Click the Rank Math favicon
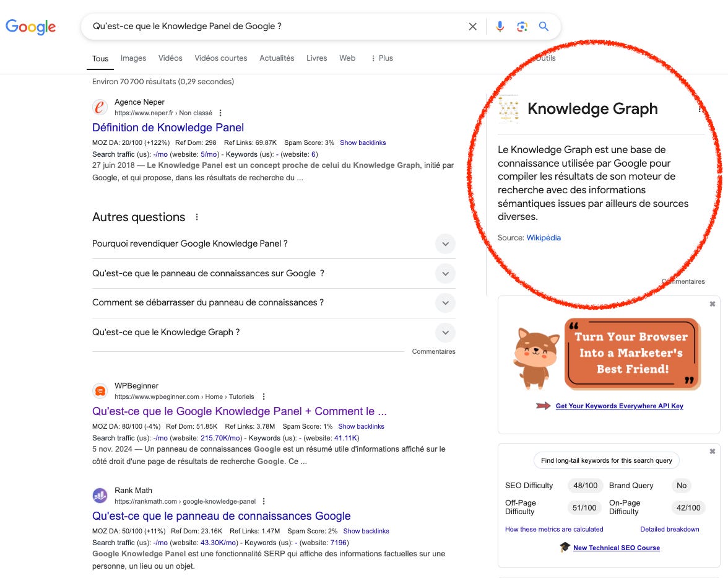This screenshot has height=578, width=728. 100,496
